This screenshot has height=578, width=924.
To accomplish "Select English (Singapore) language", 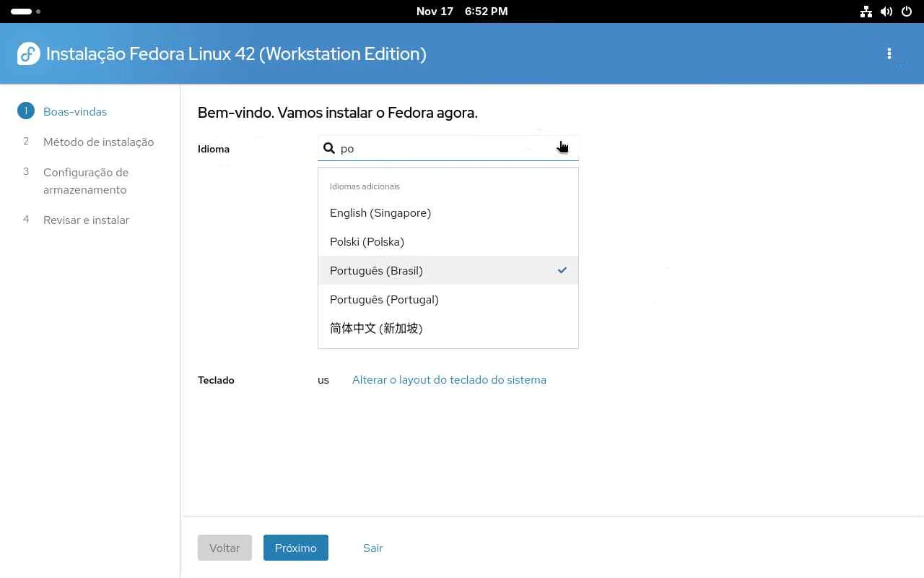I will pyautogui.click(x=380, y=213).
